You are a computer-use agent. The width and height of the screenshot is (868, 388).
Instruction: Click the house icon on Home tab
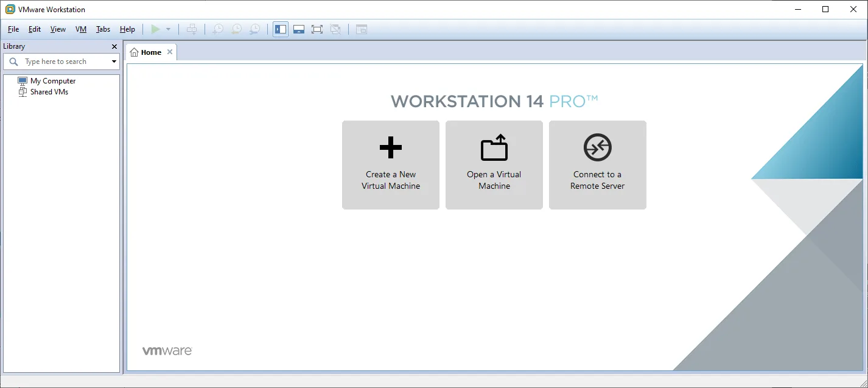135,52
